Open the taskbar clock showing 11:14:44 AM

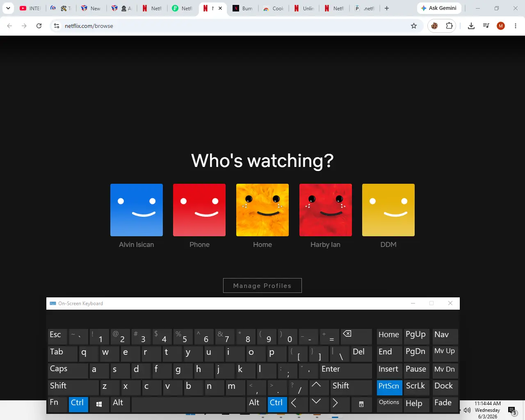point(488,410)
